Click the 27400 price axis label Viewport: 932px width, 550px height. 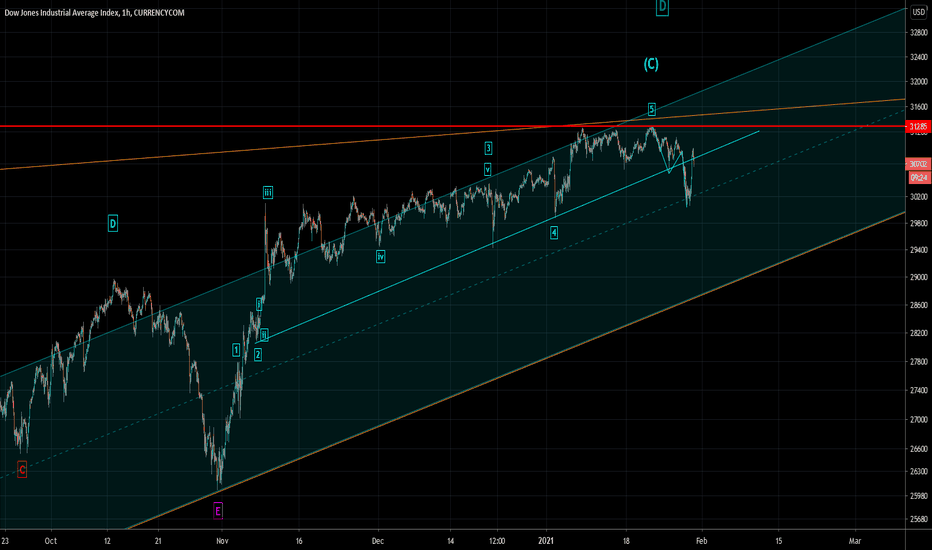[x=918, y=390]
